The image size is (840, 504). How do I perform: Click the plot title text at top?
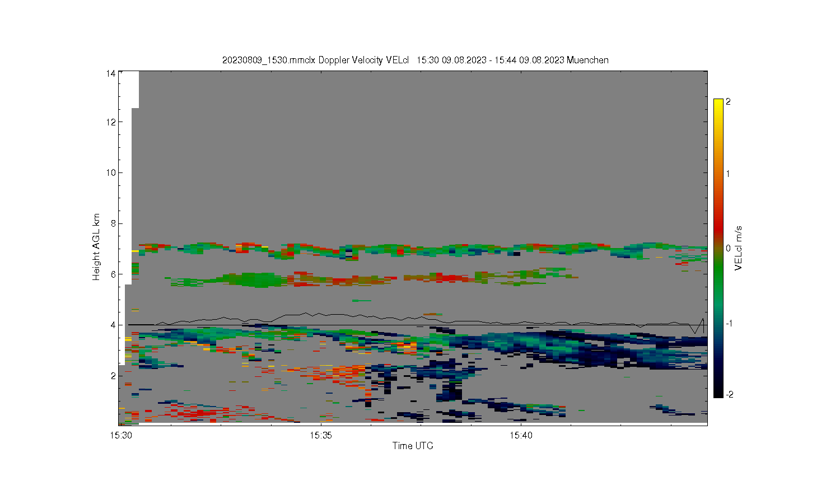point(415,60)
